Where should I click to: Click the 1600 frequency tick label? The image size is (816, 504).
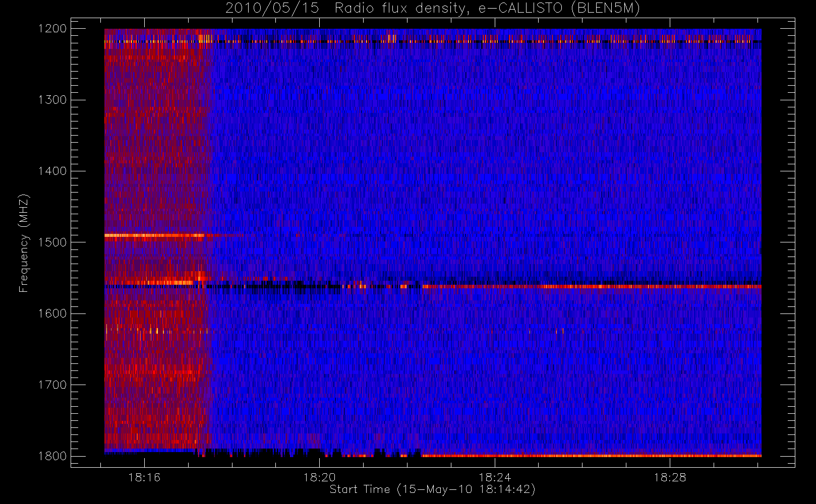[52, 313]
